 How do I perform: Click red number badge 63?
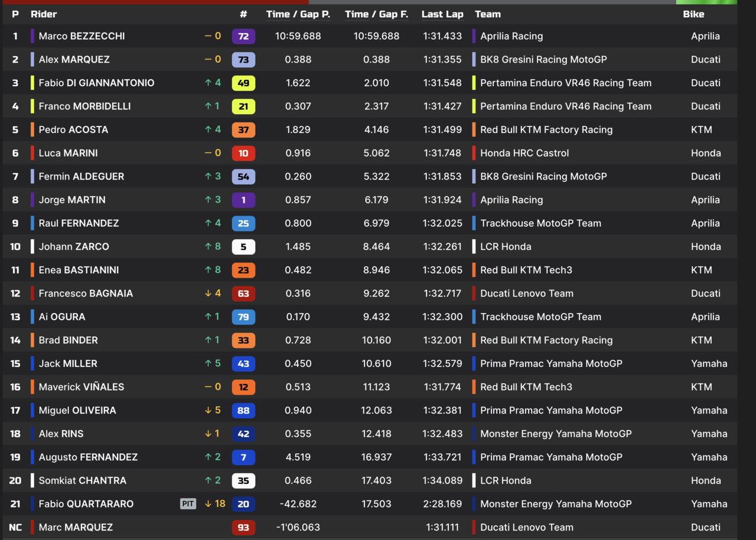(243, 294)
